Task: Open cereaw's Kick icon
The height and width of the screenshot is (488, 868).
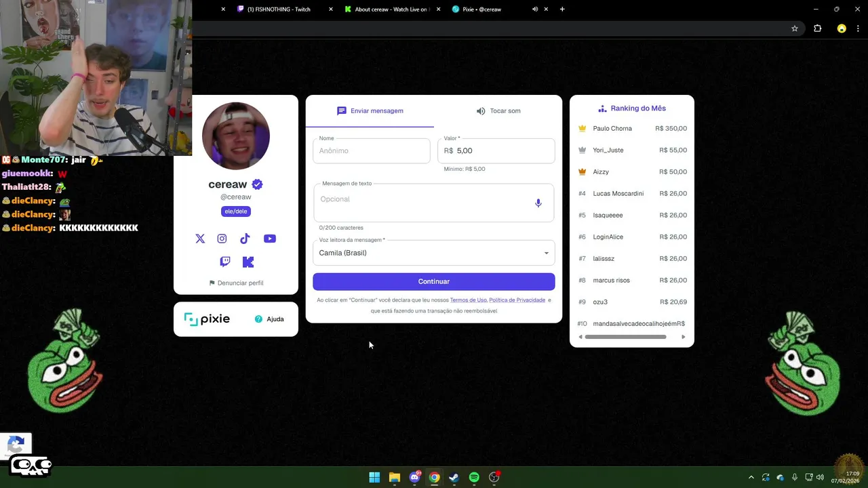Action: tap(248, 262)
